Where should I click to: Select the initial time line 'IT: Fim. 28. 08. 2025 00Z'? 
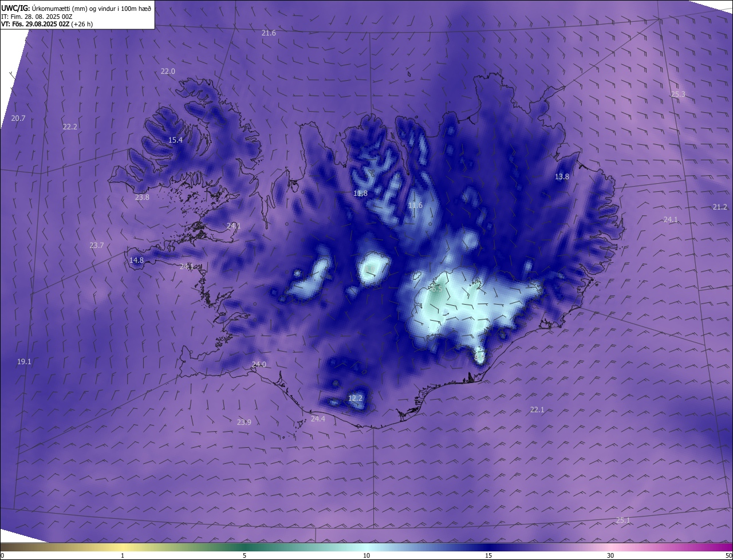(37, 17)
